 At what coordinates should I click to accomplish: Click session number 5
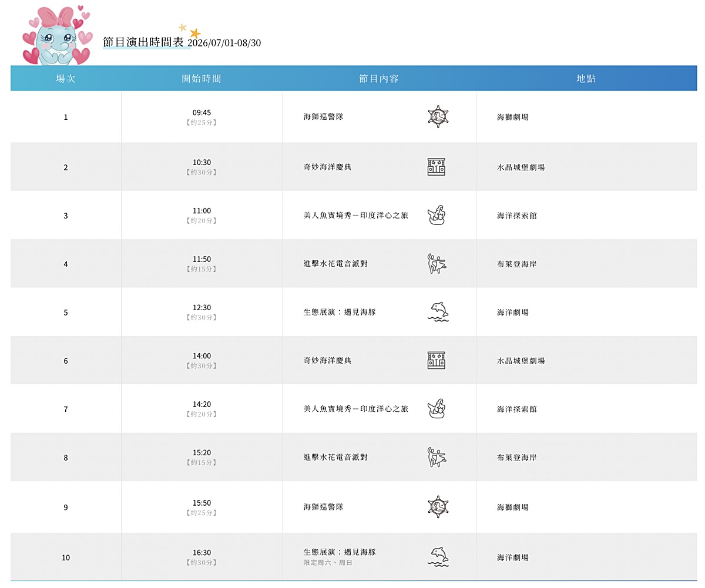tap(66, 313)
